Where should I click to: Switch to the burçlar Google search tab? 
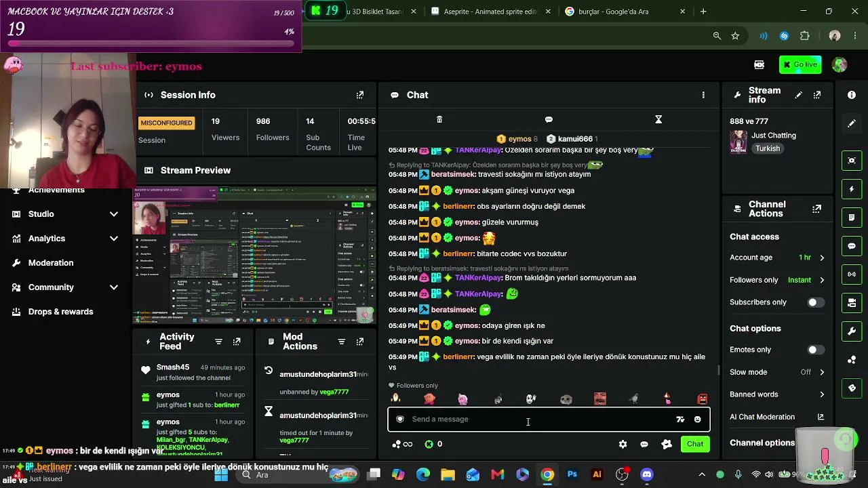point(624,12)
